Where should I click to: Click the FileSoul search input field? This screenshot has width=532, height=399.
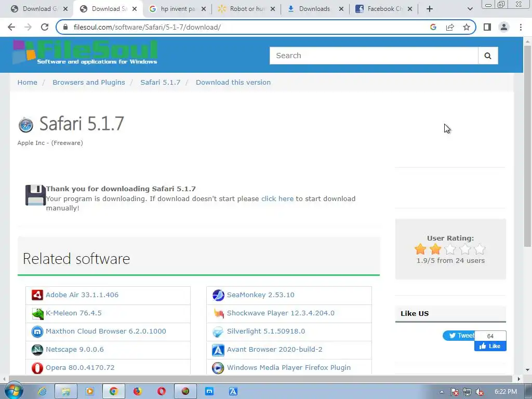pyautogui.click(x=374, y=56)
